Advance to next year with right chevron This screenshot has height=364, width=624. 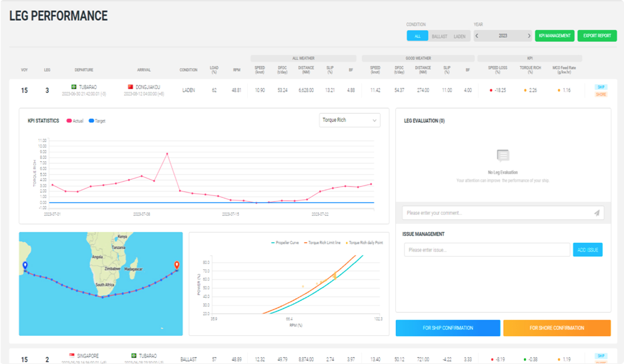(529, 36)
